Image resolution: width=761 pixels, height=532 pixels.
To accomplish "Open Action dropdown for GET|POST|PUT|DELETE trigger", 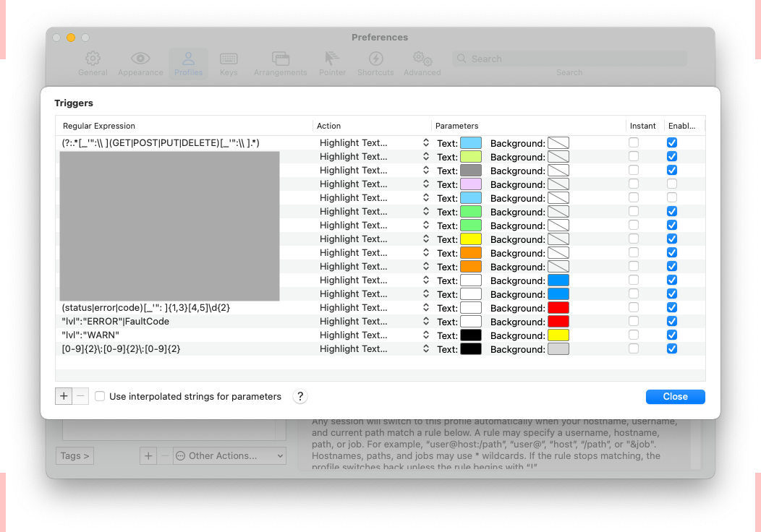I will click(x=374, y=142).
